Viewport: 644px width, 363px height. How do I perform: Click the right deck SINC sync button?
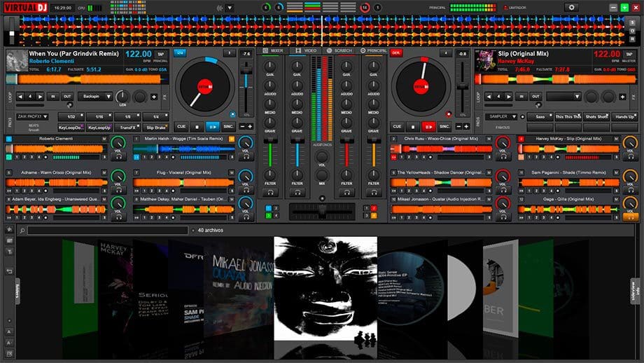coord(444,127)
